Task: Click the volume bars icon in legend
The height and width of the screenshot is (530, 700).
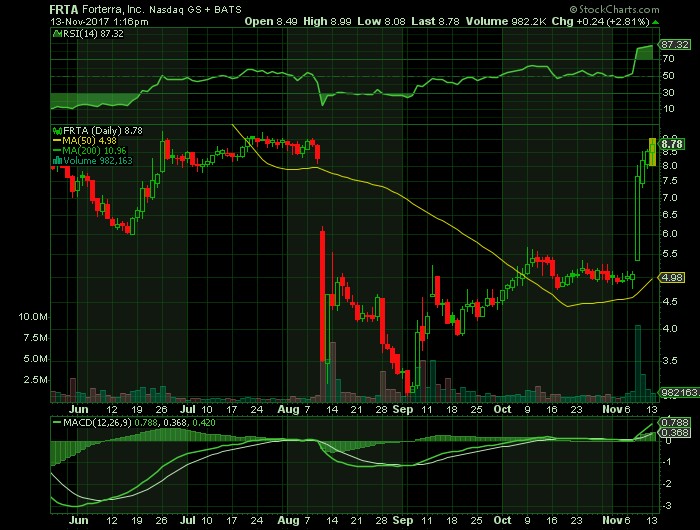Action: (57, 161)
